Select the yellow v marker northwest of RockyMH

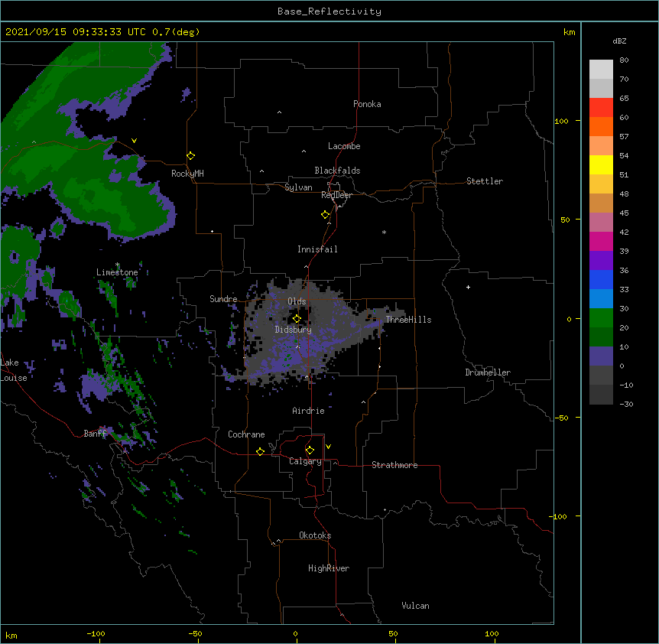(x=134, y=141)
